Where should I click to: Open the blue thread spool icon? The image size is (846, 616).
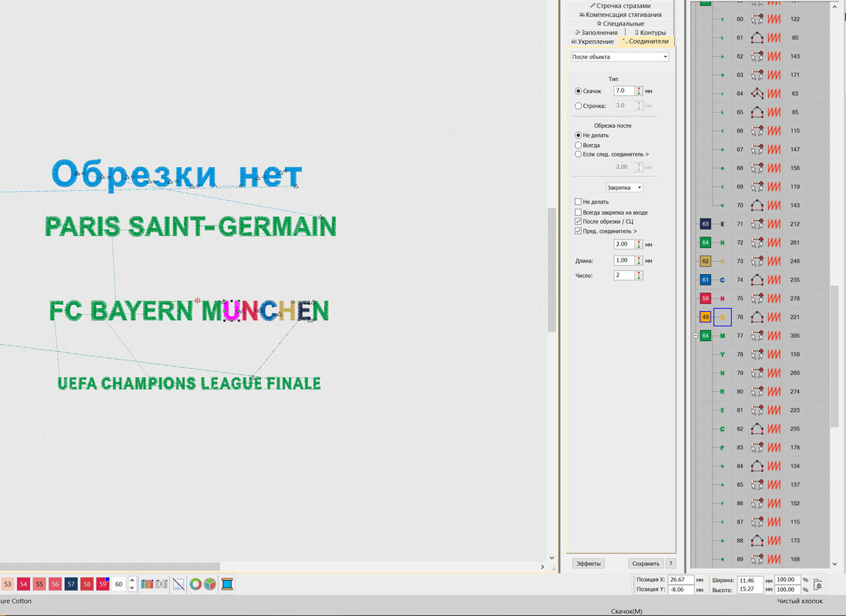(x=227, y=584)
